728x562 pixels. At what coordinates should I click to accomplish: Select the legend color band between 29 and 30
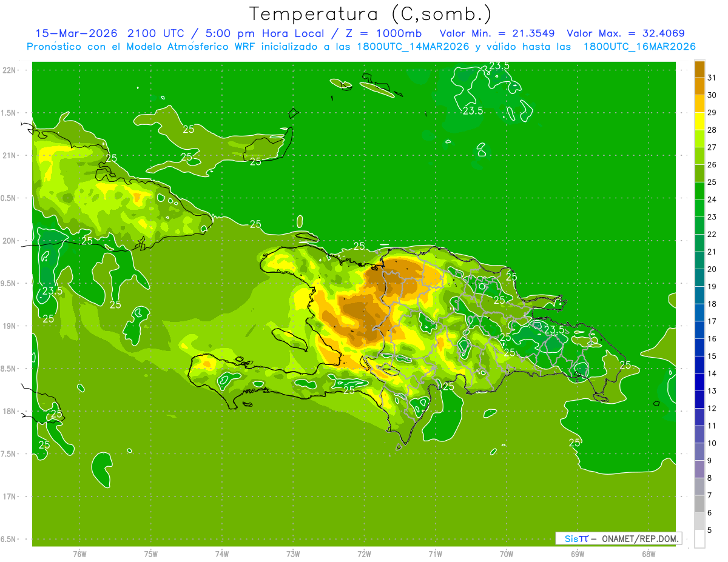[699, 104]
